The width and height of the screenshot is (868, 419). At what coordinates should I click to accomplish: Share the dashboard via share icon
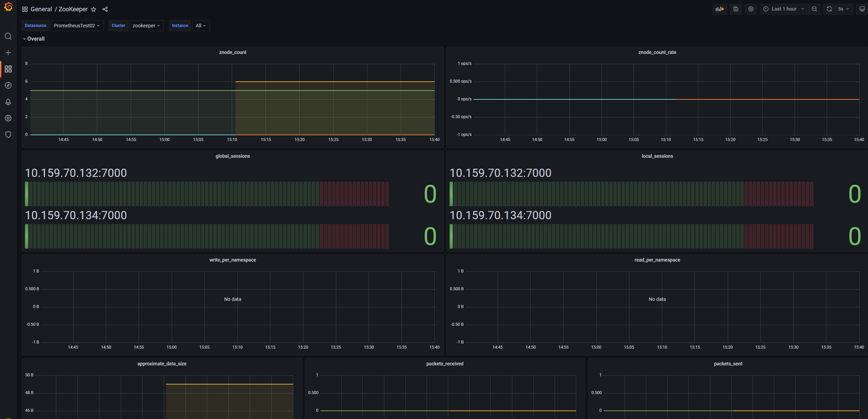(x=105, y=9)
